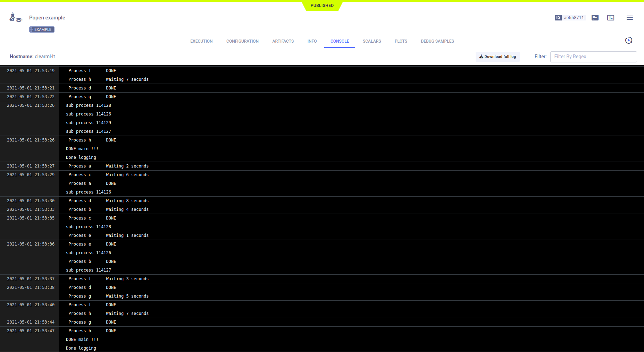The width and height of the screenshot is (644, 352).
Task: Open the hamburger menu
Action: pos(629,18)
